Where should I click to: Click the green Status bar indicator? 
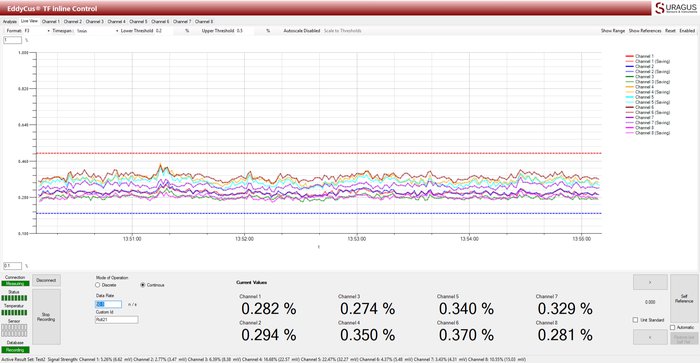[14, 298]
